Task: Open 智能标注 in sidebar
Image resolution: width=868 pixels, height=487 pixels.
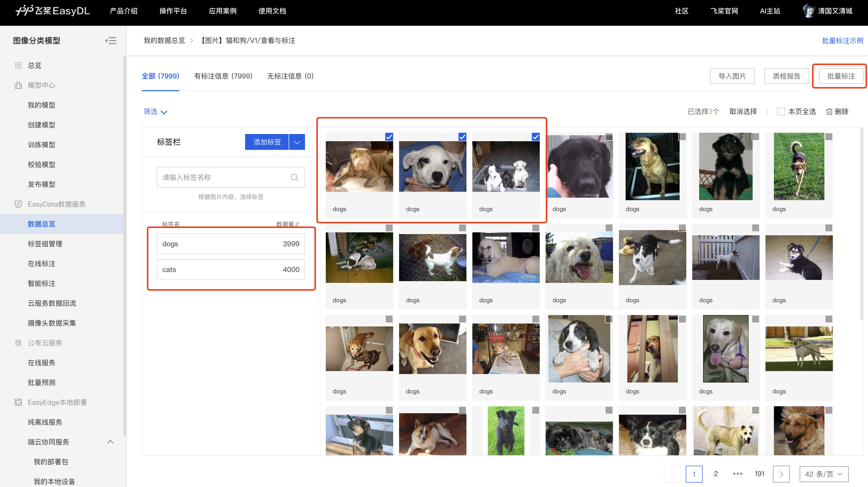Action: coord(41,283)
